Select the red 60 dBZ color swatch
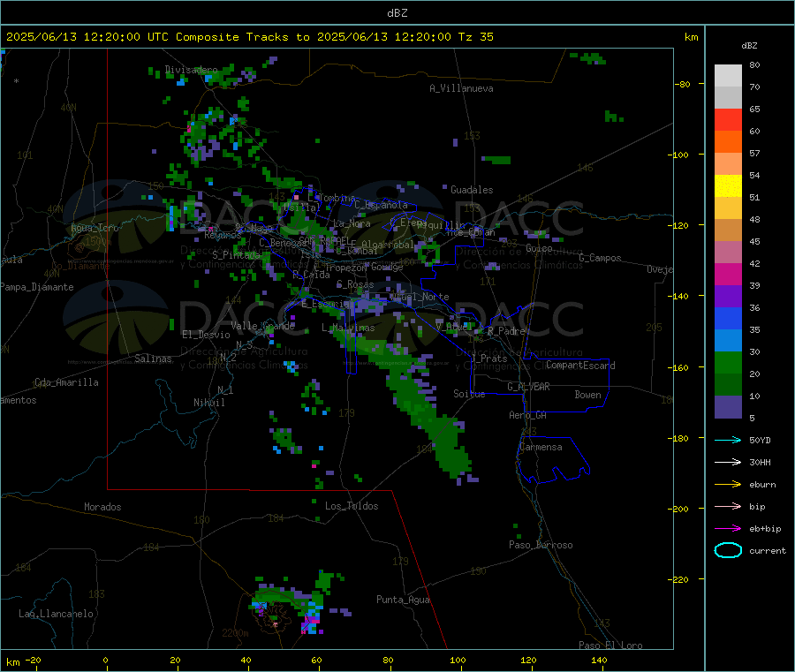This screenshot has height=672, width=795. pos(728,119)
